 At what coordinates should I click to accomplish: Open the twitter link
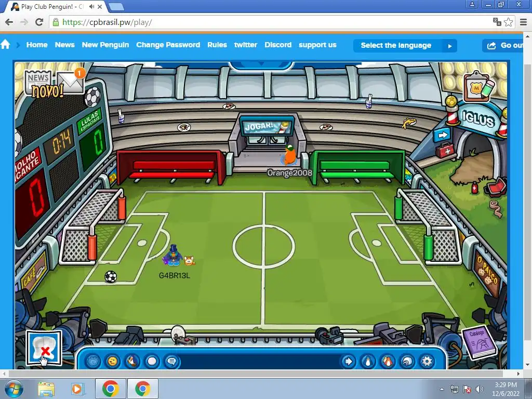point(246,45)
